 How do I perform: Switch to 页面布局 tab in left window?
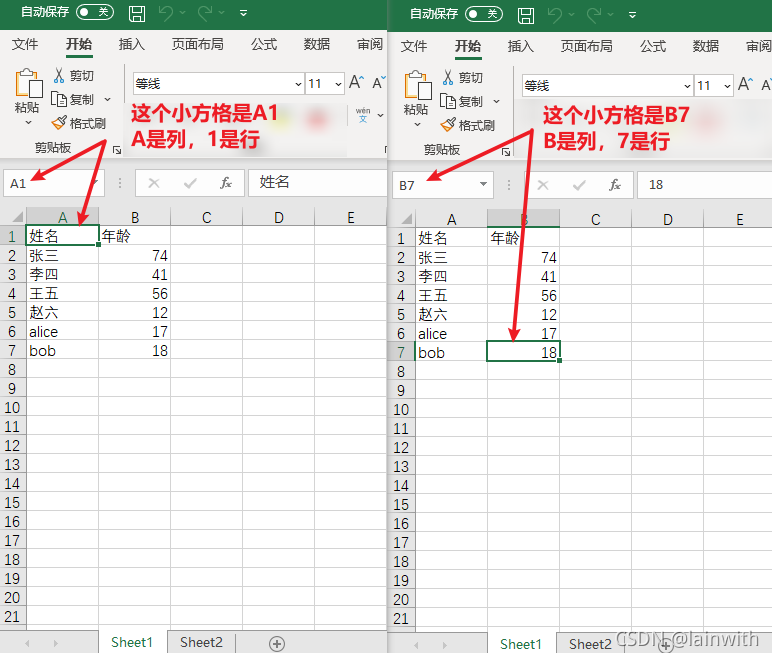(x=197, y=44)
